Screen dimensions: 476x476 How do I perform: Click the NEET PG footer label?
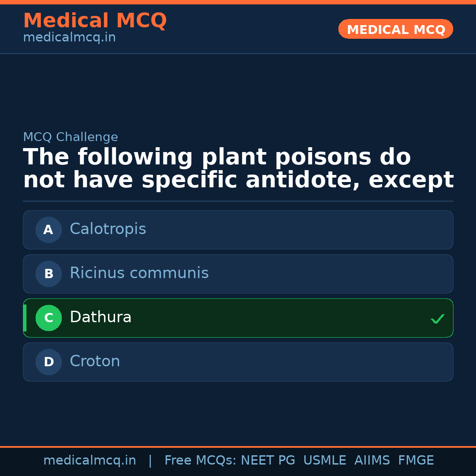point(268,460)
